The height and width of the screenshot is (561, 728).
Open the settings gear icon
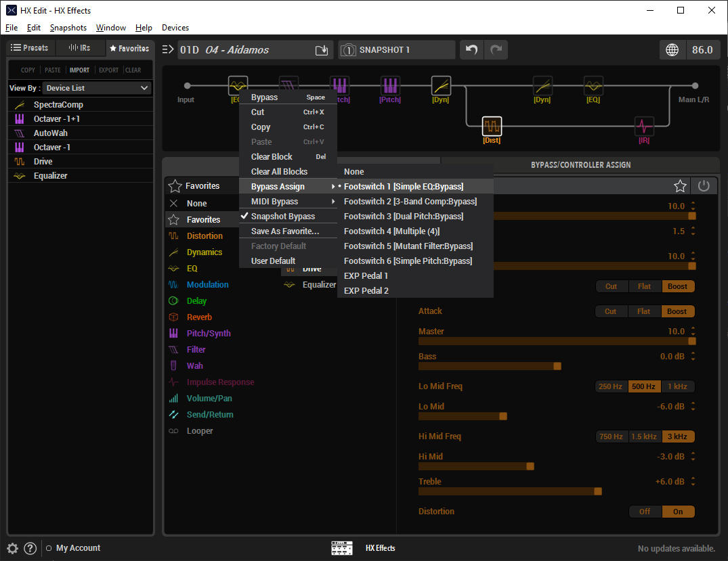tap(13, 548)
